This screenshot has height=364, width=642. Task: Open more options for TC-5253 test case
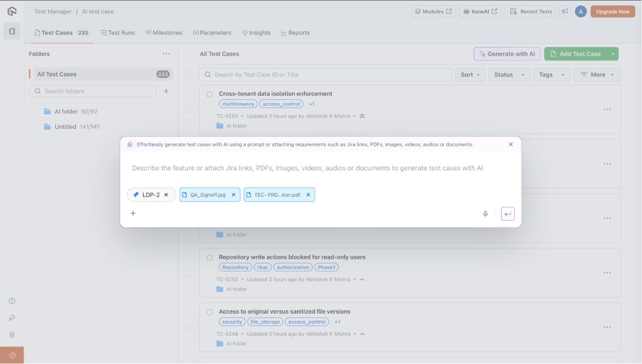click(607, 110)
